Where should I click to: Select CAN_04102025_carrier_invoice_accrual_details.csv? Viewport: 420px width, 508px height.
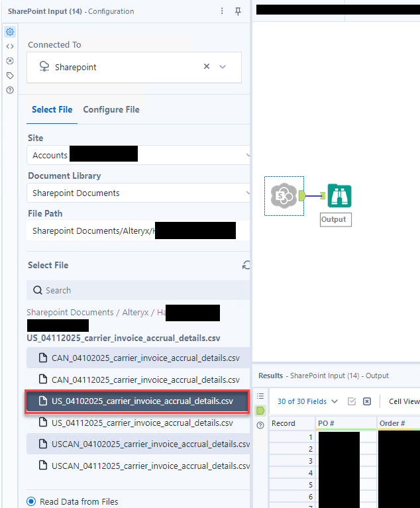138,358
